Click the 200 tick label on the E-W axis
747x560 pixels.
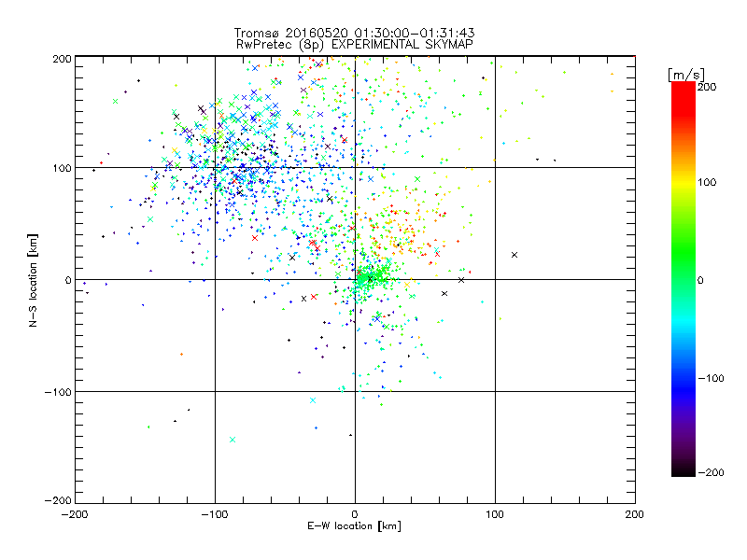(635, 514)
